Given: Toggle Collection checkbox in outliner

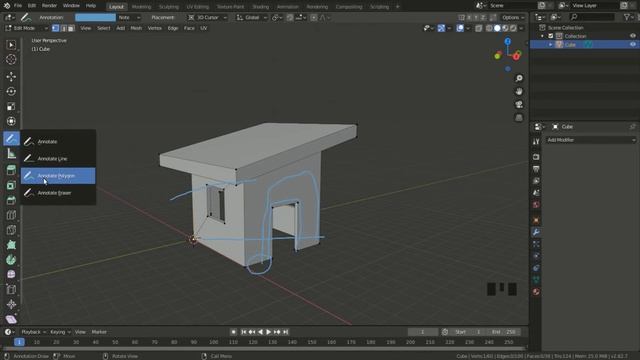Looking at the screenshot, I should click(551, 36).
